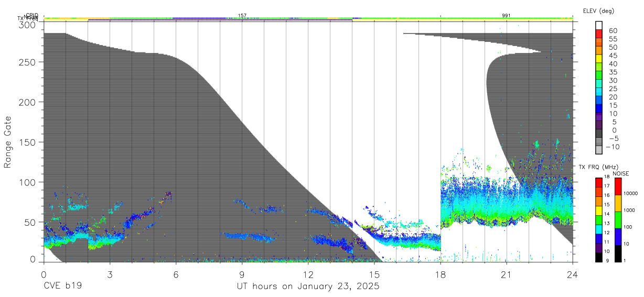This screenshot has width=644, height=297.
Task: Select the red top NOISE colorbar segment
Action: 618,186
